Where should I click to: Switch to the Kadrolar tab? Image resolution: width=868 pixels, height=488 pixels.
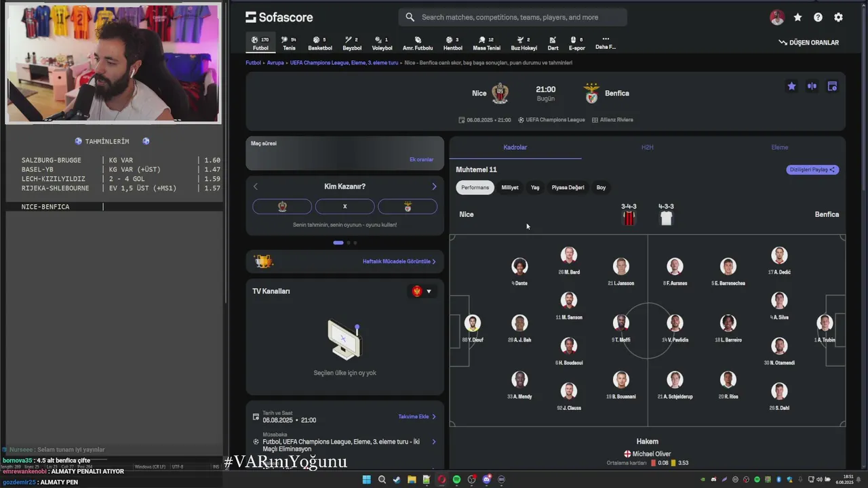tap(515, 147)
